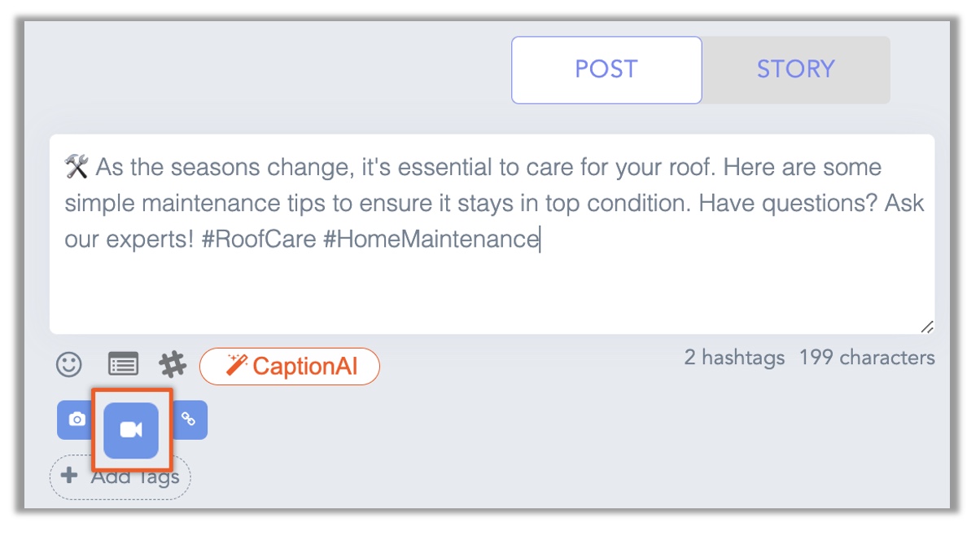Click the hashtag count indicator
The image size is (980, 536).
(735, 357)
